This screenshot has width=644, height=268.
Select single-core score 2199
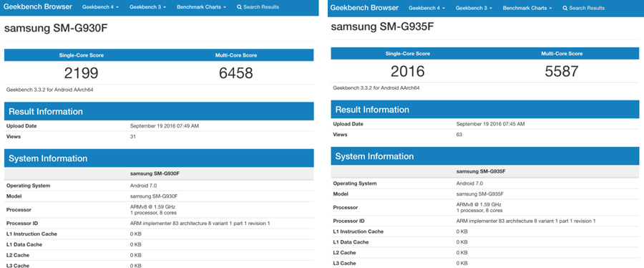point(82,73)
